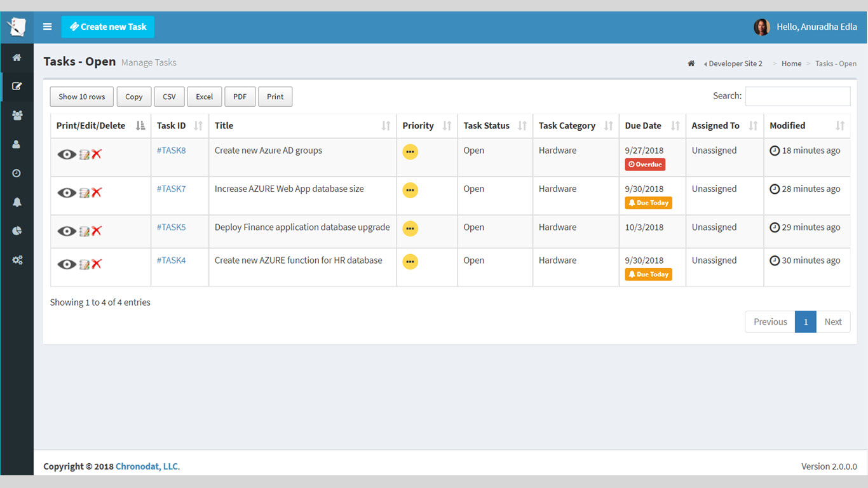Click the breadcrumb home icon
Viewport: 868px width, 488px height.
click(691, 64)
